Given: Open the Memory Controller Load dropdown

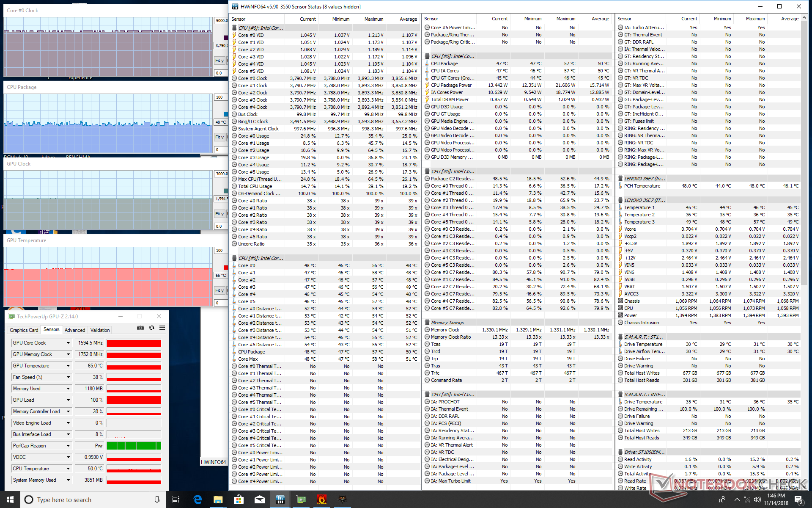Looking at the screenshot, I should point(68,411).
